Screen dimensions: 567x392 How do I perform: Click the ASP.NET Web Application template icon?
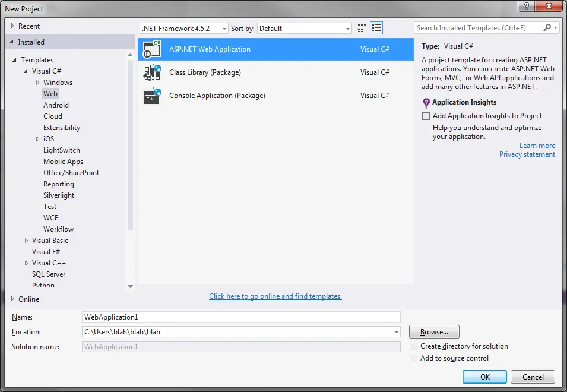click(x=153, y=49)
